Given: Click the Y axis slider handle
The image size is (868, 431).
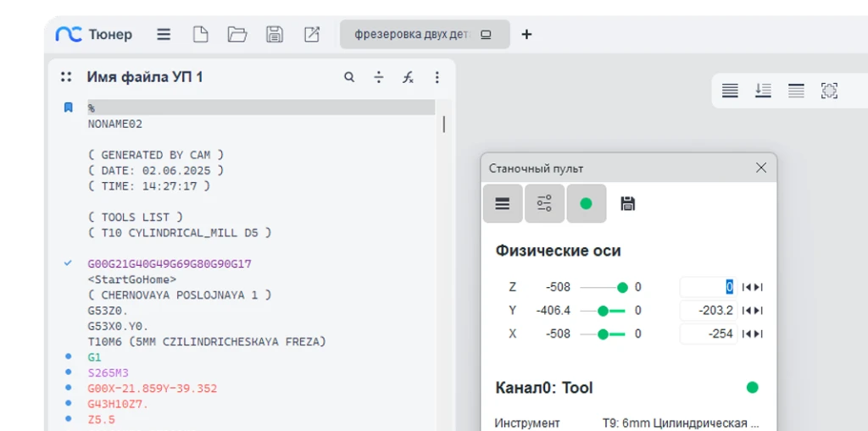Looking at the screenshot, I should pos(604,311).
